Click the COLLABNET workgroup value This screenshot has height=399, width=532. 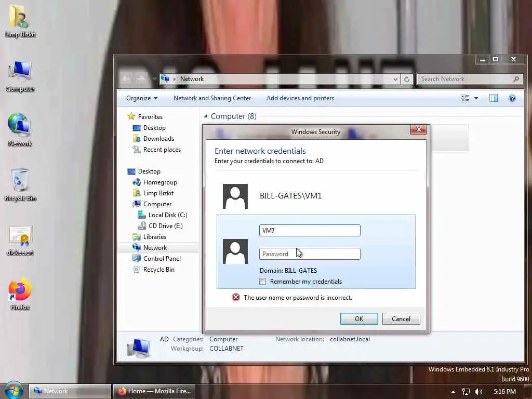(227, 349)
